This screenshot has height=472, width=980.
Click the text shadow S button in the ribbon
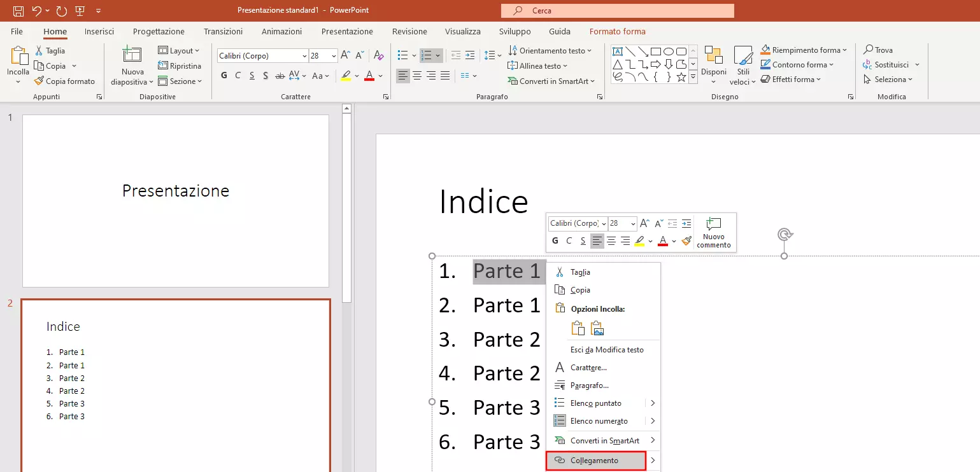266,76
